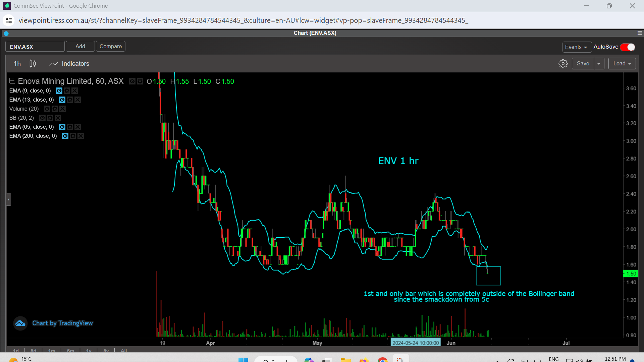Select the 1y range tab
Viewport: 644px width, 362px height.
point(89,351)
